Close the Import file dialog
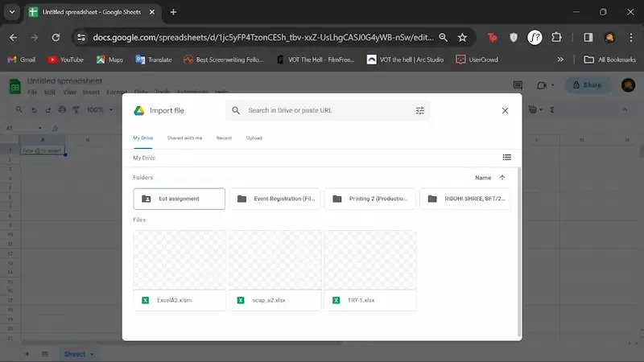Screen dimensions: 644x362 [x=505, y=110]
